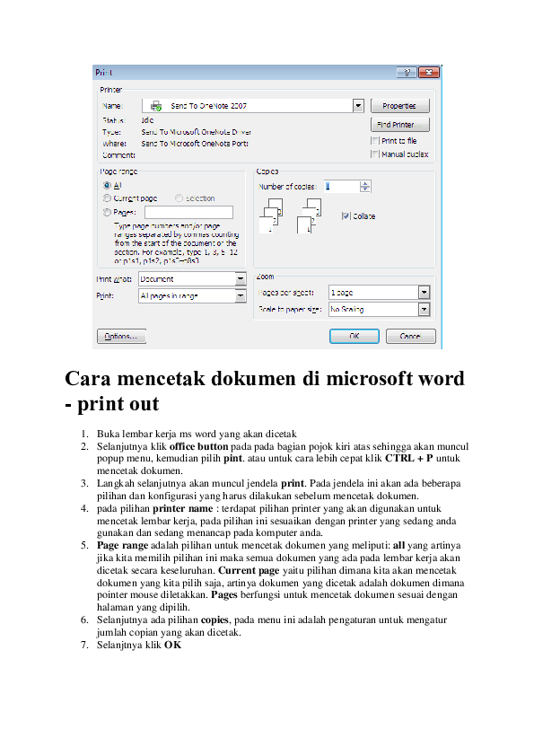534x756 pixels.
Task: Click the bold text office button
Action: click(x=198, y=446)
